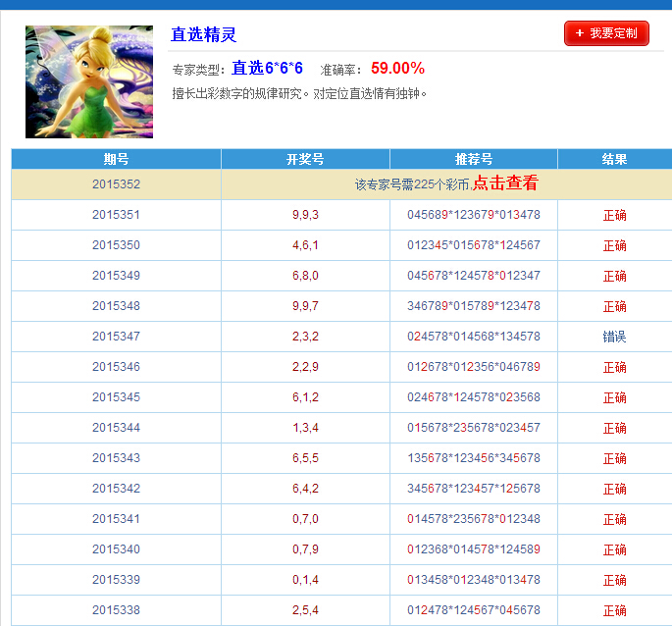This screenshot has height=626, width=672.
Task: Click period number 2015341
Action: [116, 519]
